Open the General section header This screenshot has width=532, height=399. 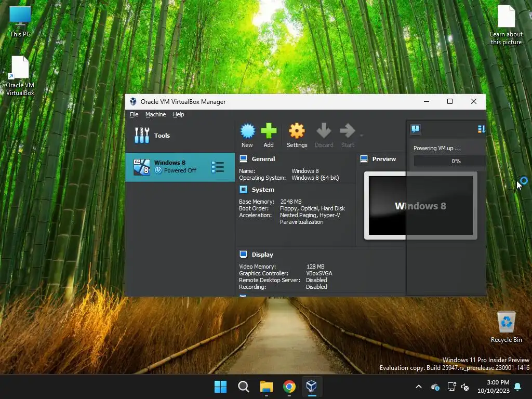263,159
